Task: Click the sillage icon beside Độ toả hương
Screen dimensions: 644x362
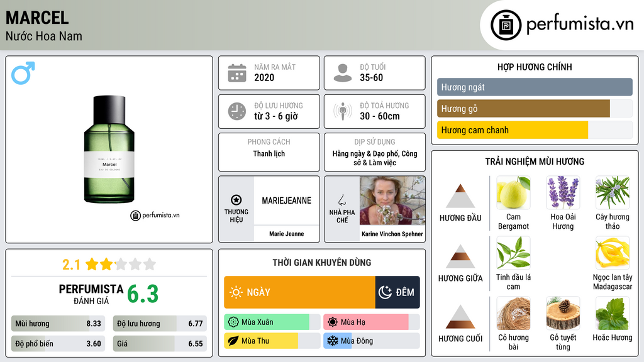Action: click(343, 111)
